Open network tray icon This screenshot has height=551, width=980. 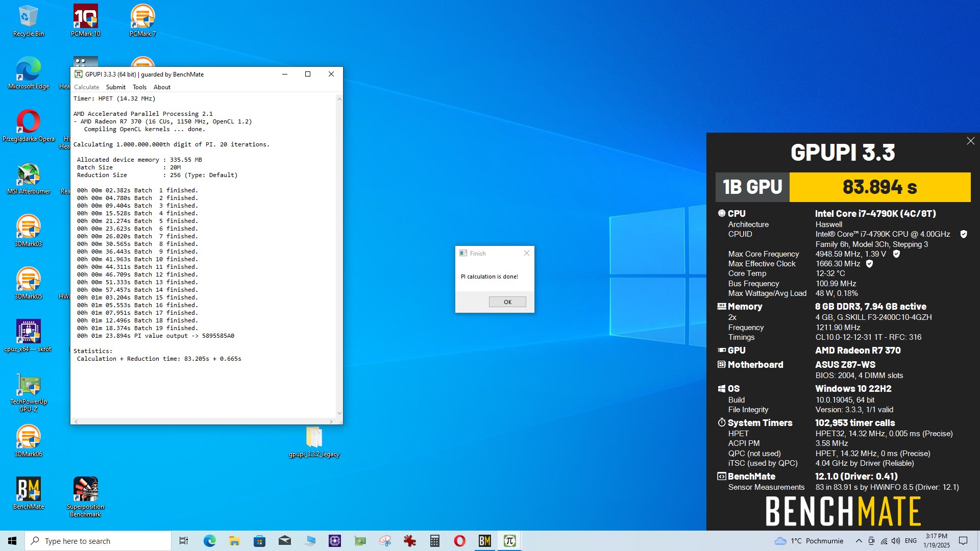pos(884,541)
